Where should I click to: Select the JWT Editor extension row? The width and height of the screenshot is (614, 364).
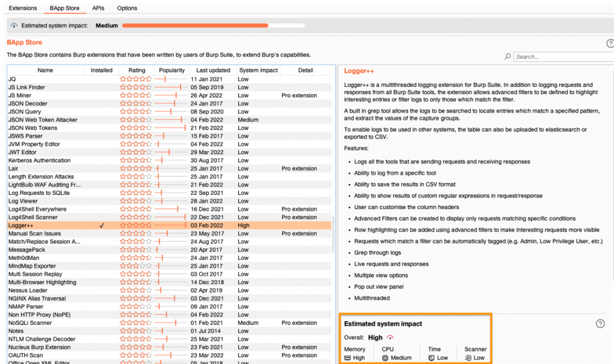click(23, 152)
